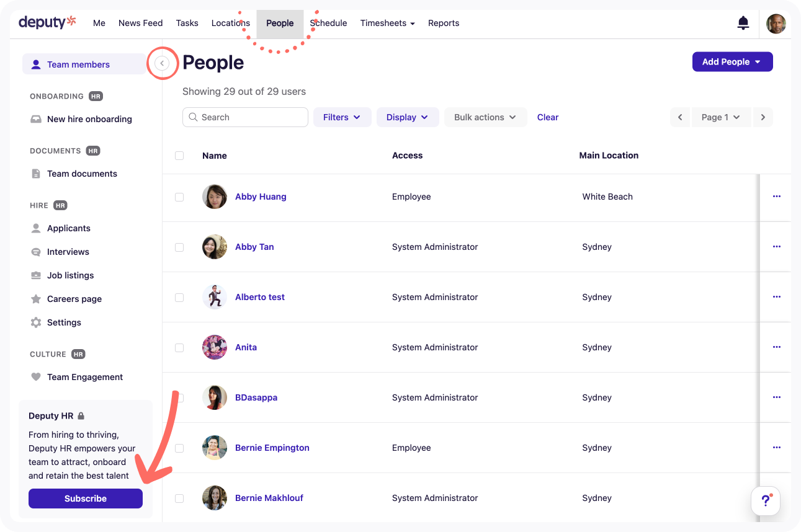Open Job listings in the sidebar
The height and width of the screenshot is (532, 801).
70,275
